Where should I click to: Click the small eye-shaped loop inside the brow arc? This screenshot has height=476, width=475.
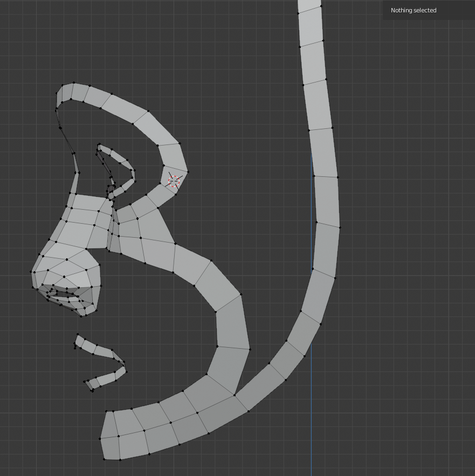[116, 171]
